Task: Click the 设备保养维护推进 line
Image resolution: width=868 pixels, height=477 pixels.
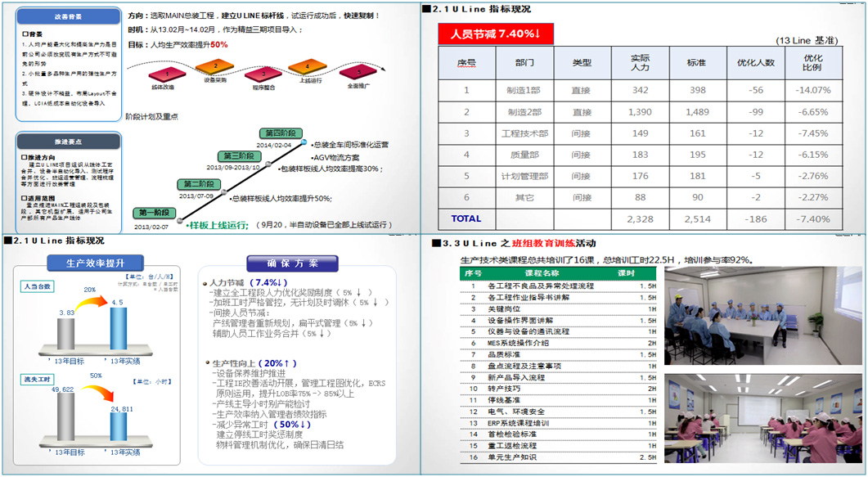Action: pos(249,374)
